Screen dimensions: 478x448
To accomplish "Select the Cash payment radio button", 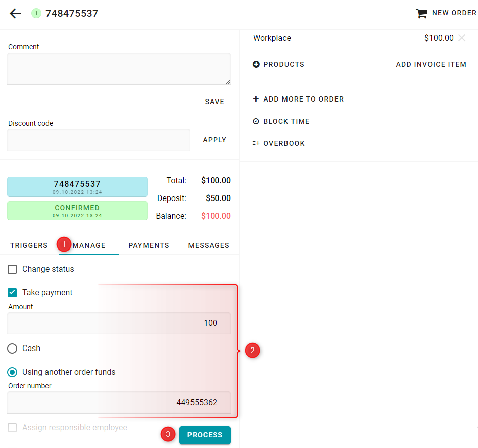I will coord(12,349).
